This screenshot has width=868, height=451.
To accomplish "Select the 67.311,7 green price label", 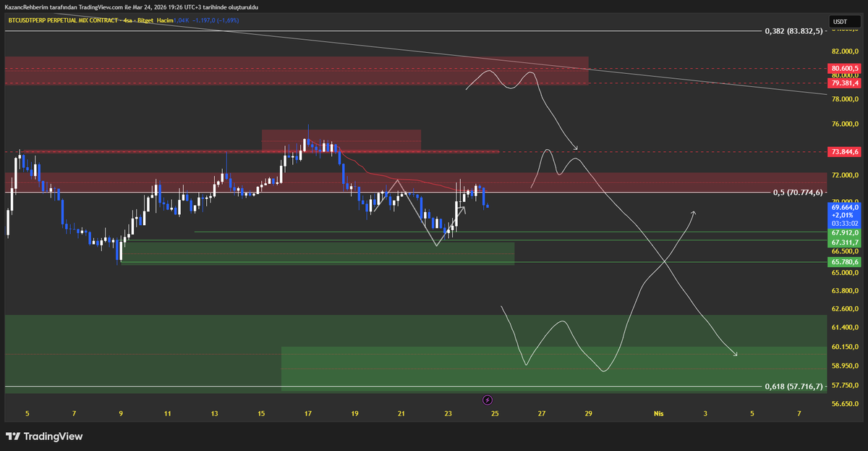I will tap(845, 242).
